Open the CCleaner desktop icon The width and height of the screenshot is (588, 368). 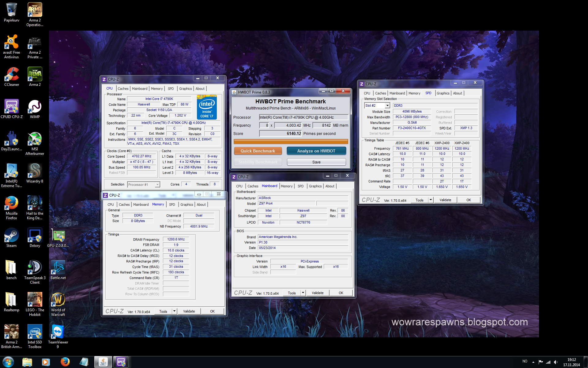(x=11, y=76)
